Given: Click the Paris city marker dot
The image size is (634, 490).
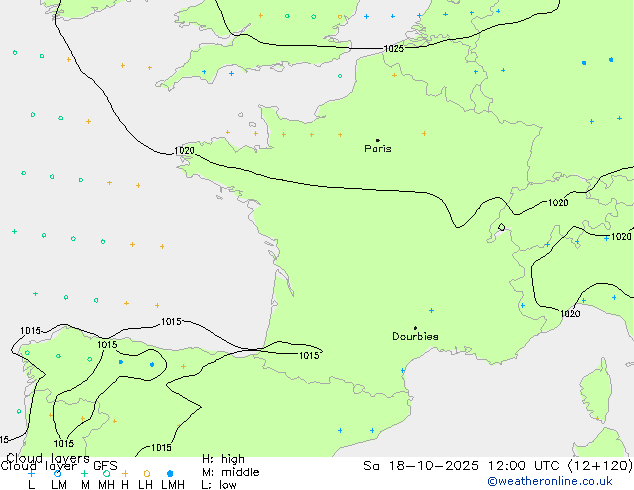Looking at the screenshot, I should [x=378, y=140].
